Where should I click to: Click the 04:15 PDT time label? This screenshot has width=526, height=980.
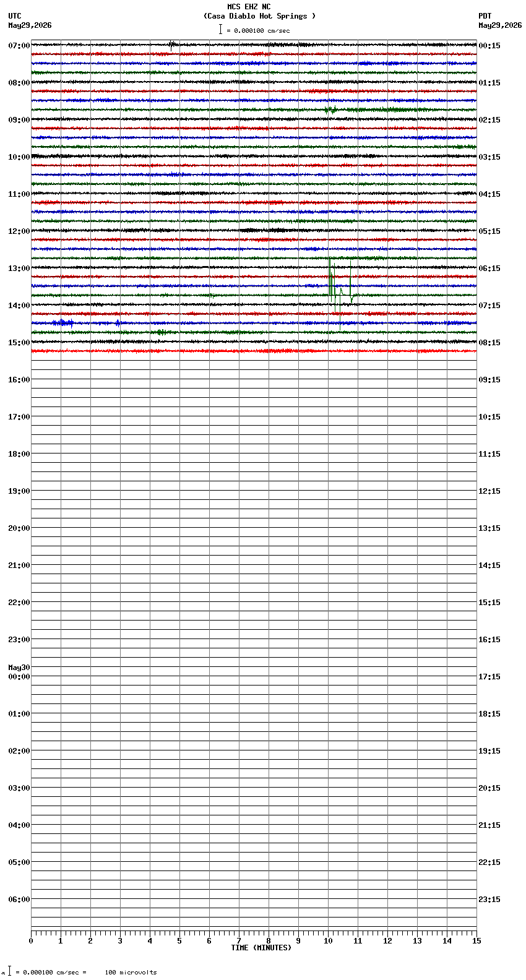pyautogui.click(x=489, y=194)
